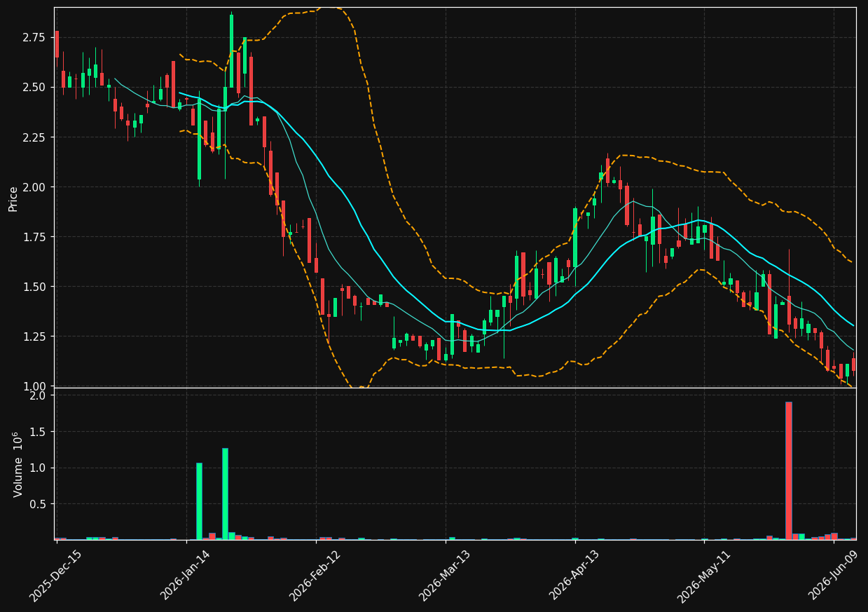Click the 2026-May-11 date label
This screenshot has height=612, width=868.
(x=703, y=576)
